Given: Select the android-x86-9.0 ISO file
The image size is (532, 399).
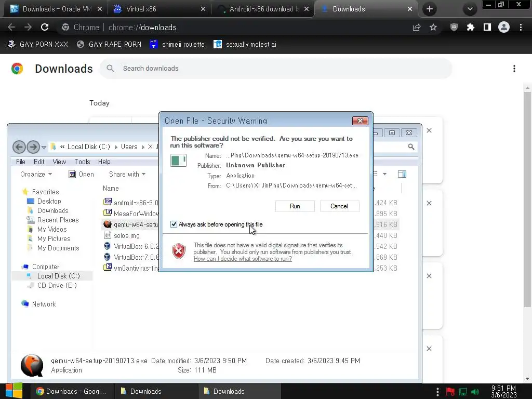Looking at the screenshot, I should pyautogui.click(x=131, y=203).
